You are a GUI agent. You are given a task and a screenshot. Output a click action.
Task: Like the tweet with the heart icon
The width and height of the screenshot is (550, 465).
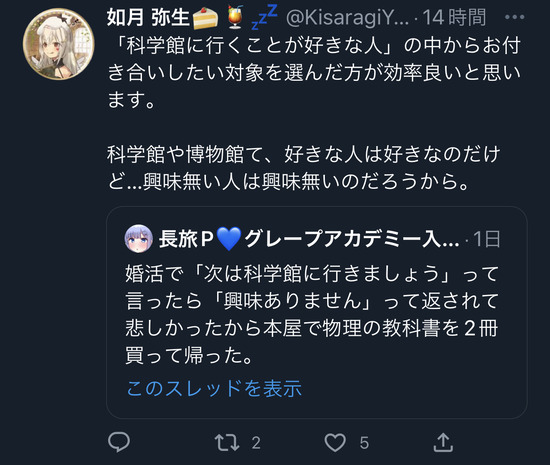point(335,443)
